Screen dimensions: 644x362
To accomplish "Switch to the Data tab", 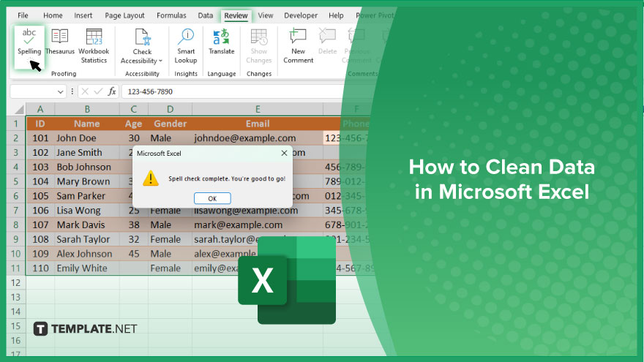I will tap(206, 15).
